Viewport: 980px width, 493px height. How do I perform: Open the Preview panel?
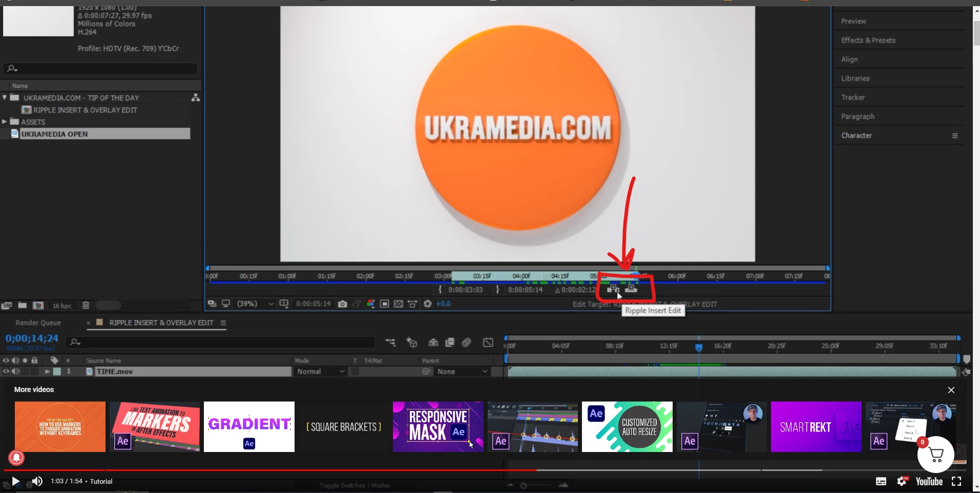[x=853, y=21]
